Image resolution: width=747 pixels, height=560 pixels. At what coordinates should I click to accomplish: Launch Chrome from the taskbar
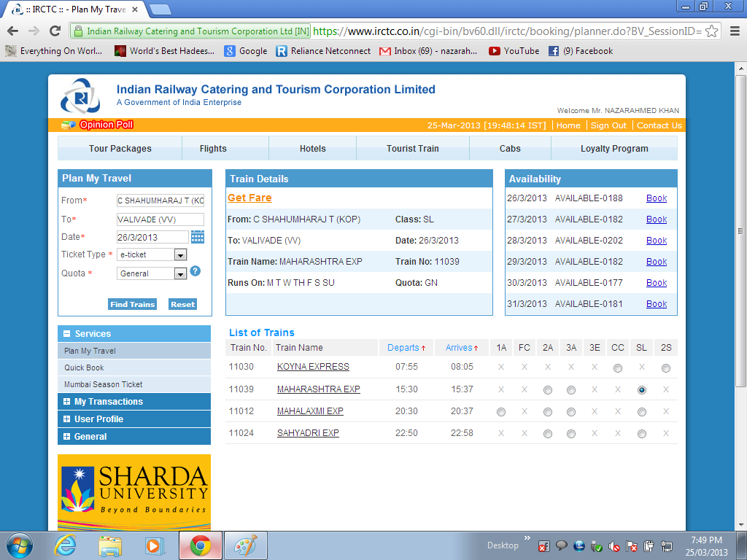pyautogui.click(x=200, y=546)
